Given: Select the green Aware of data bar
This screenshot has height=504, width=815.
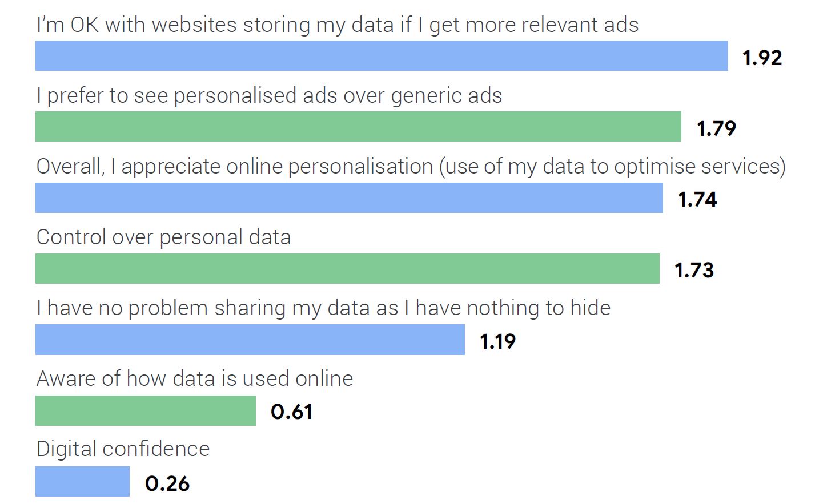Looking at the screenshot, I should point(146,410).
